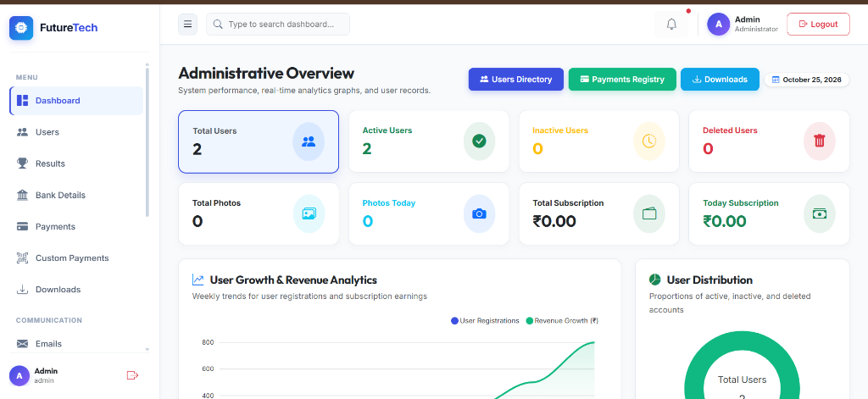
Task: Click the Logout button in header
Action: coord(818,25)
